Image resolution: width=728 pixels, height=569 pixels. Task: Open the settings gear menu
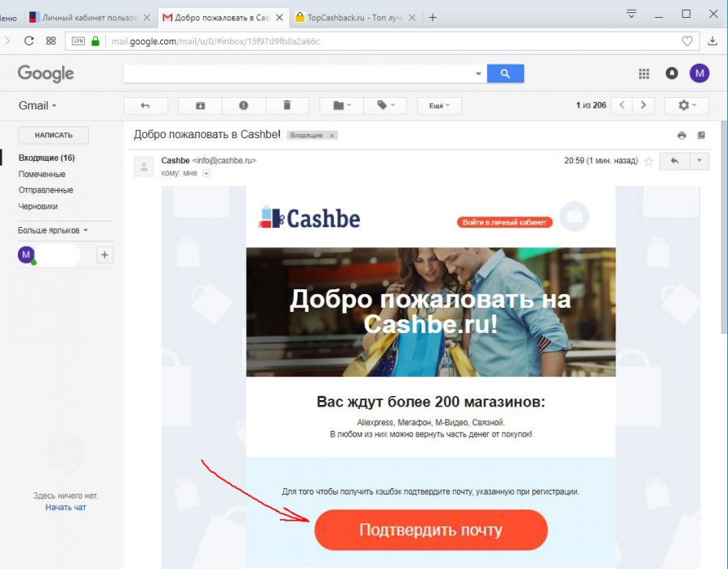(x=686, y=105)
